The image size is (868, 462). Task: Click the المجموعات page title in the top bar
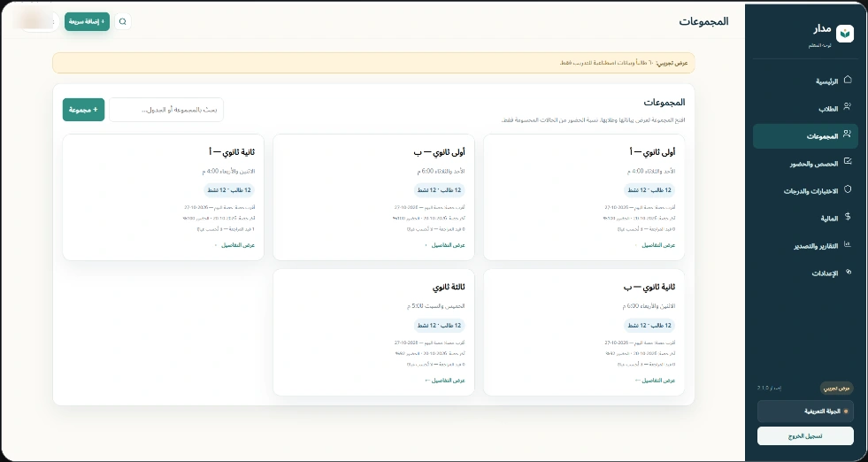704,21
